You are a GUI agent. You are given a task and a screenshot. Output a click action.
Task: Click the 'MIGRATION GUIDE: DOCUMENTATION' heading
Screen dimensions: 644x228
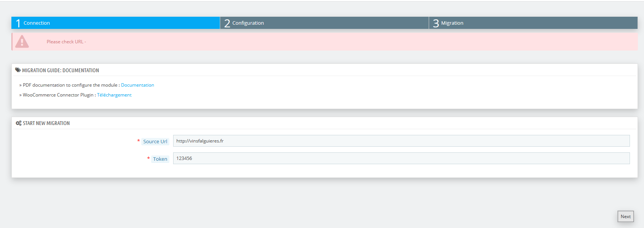point(60,70)
